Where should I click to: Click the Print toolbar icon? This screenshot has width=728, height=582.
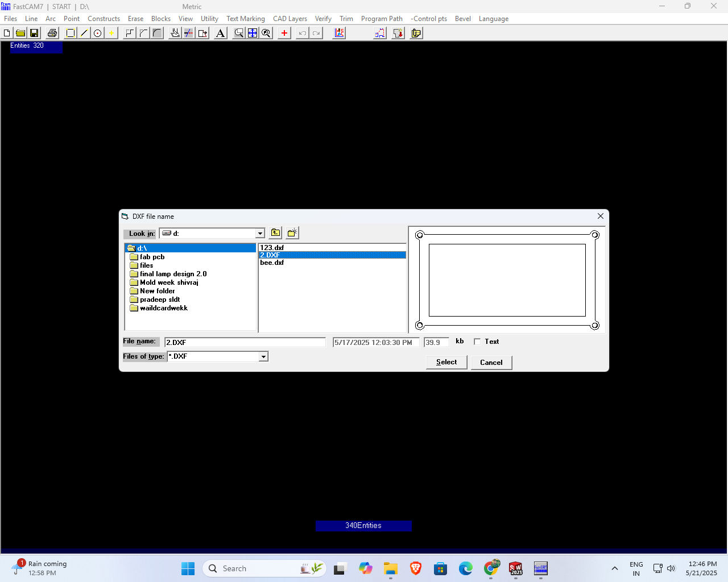pyautogui.click(x=52, y=33)
